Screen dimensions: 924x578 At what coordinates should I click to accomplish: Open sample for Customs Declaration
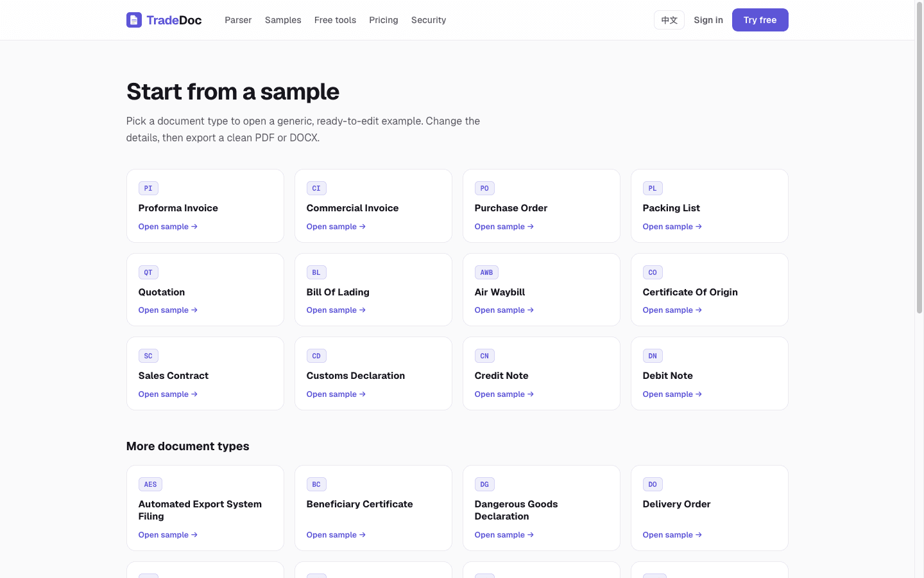pos(336,394)
